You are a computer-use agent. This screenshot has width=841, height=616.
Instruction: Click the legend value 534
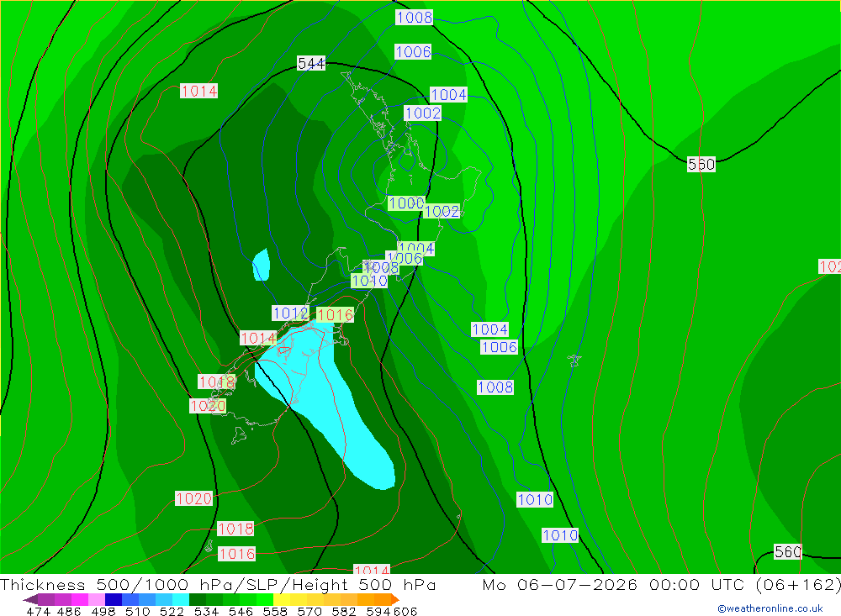[206, 611]
